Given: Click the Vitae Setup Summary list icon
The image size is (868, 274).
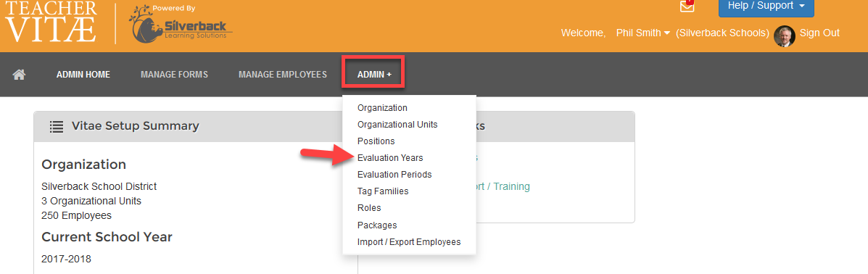Looking at the screenshot, I should pyautogui.click(x=57, y=127).
